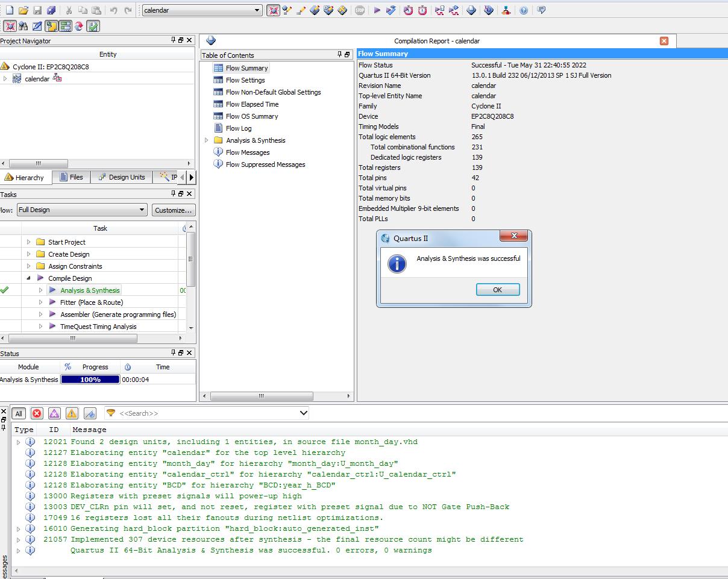The image size is (728, 579).
Task: Click the New file icon
Action: click(9, 10)
